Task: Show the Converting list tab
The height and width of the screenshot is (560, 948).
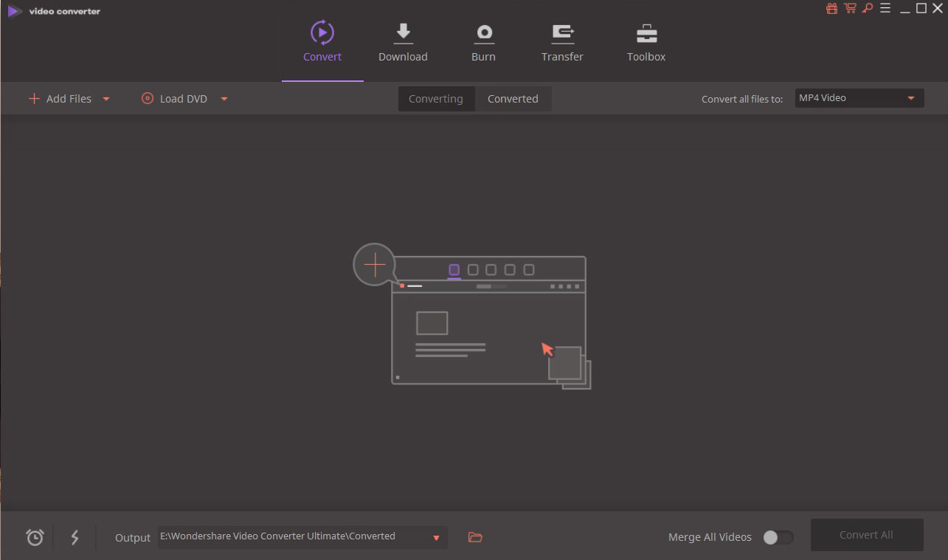Action: (x=436, y=99)
